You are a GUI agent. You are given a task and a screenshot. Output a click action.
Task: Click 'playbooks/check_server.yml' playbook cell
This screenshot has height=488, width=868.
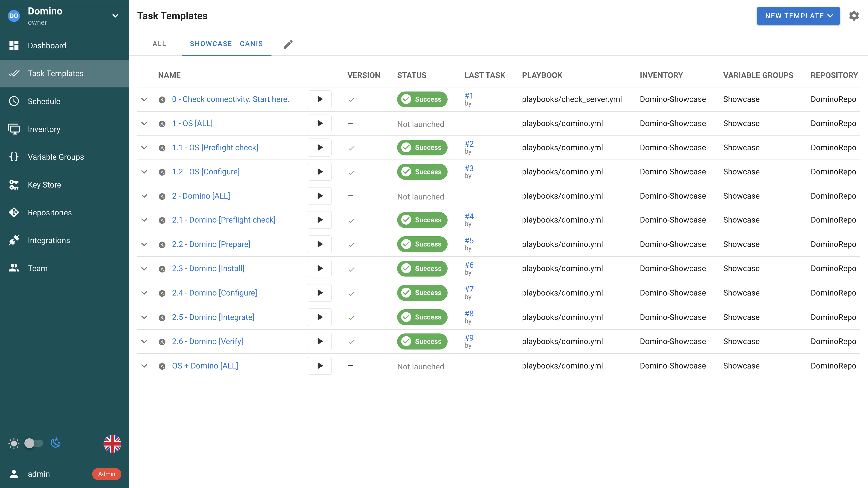click(x=572, y=99)
